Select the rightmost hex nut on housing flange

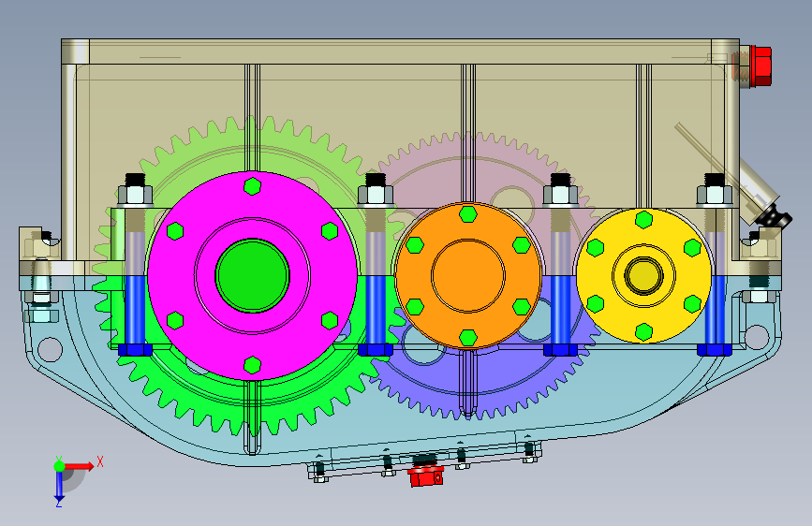(715, 196)
